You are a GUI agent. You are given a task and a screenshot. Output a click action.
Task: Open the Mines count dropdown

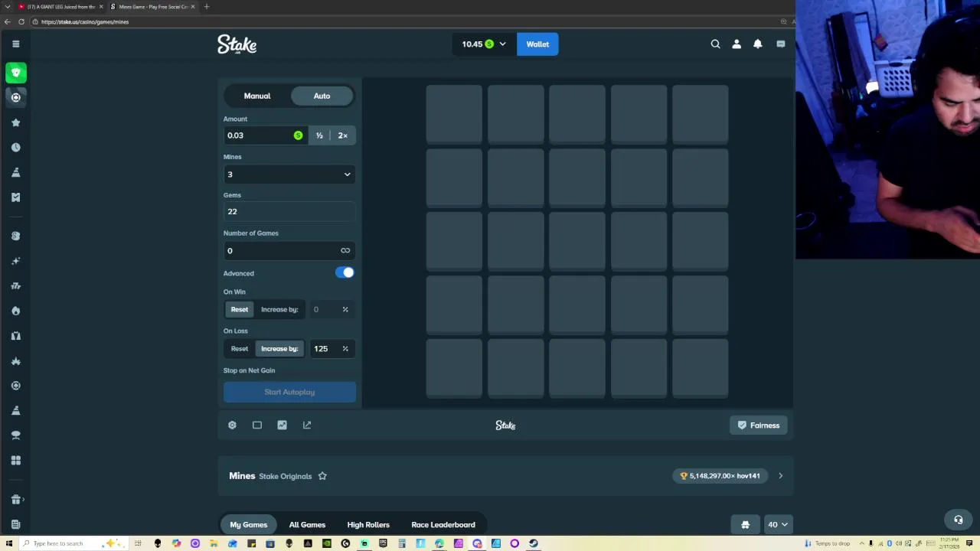[289, 174]
